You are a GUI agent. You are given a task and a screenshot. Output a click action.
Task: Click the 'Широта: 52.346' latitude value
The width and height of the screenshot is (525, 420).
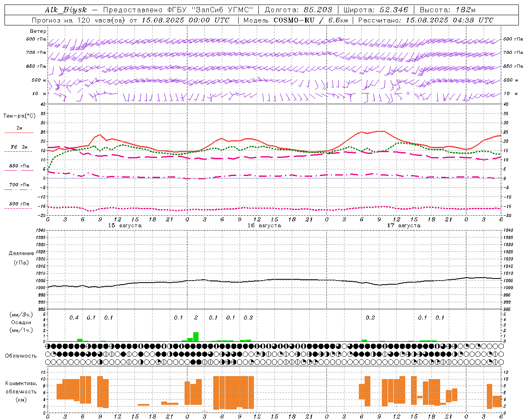[376, 10]
